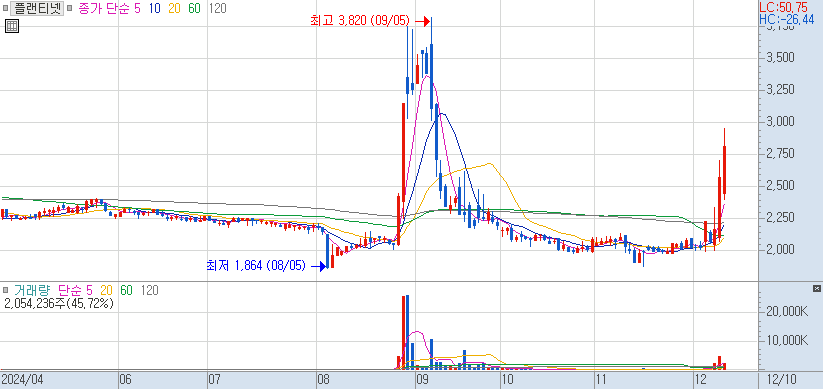The height and width of the screenshot is (389, 823).
Task: Select the price 20-day moving average label
Action: (x=175, y=8)
